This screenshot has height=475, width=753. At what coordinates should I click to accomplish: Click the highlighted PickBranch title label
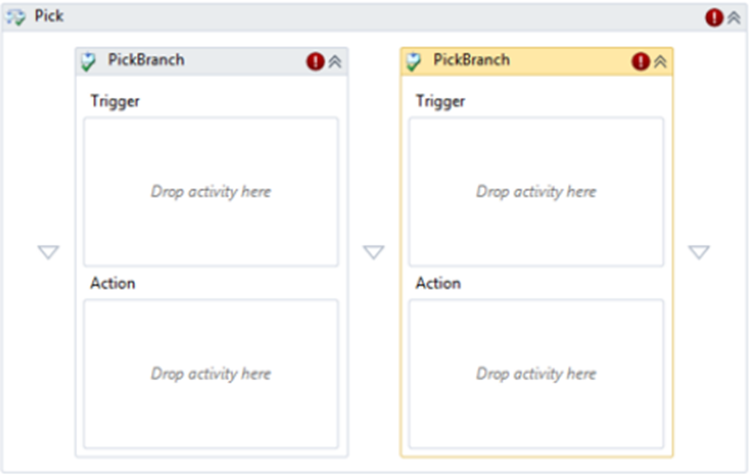472,60
